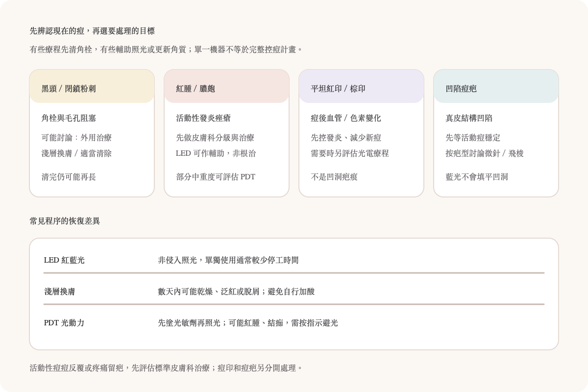Image resolution: width=588 pixels, height=392 pixels.
Task: Click the line LED 可作輔助，非根治
Action: [216, 153]
